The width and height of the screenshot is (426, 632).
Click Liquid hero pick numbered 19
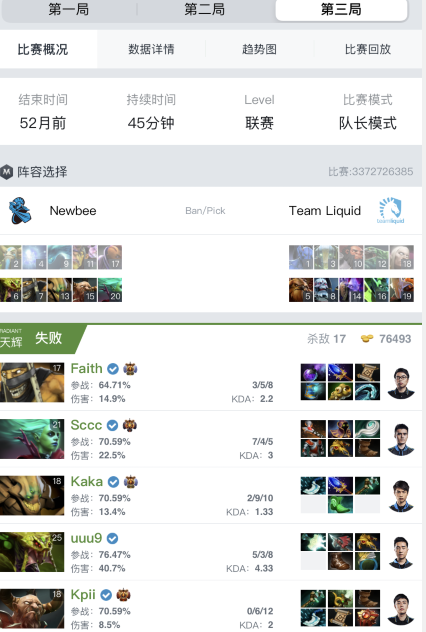point(401,290)
